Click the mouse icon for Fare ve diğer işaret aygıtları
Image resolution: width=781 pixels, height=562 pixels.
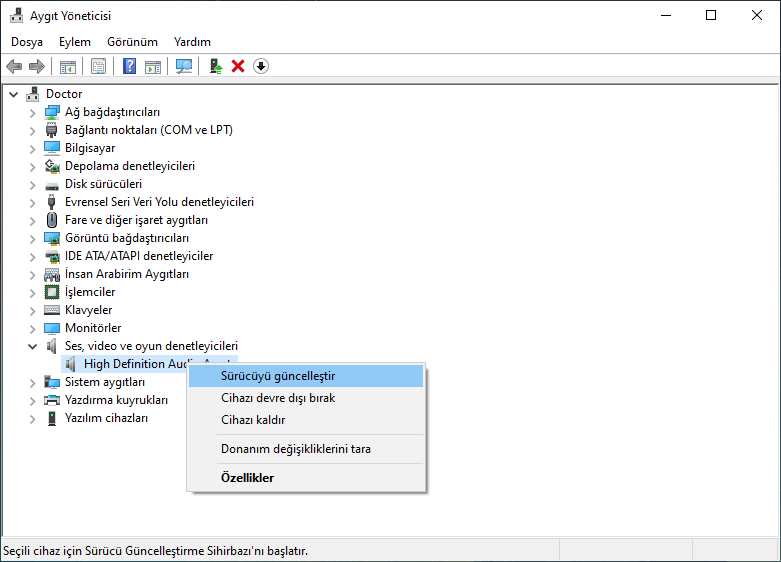click(x=52, y=220)
